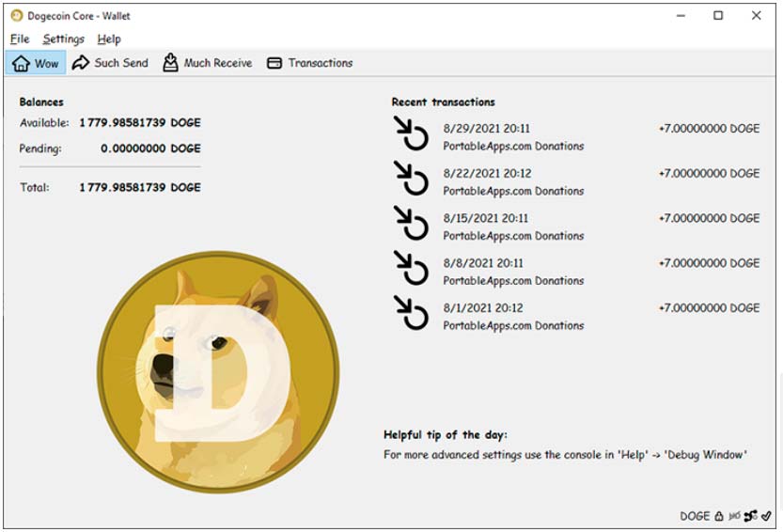Open the Settings menu
This screenshot has height=532, width=783.
(x=63, y=39)
